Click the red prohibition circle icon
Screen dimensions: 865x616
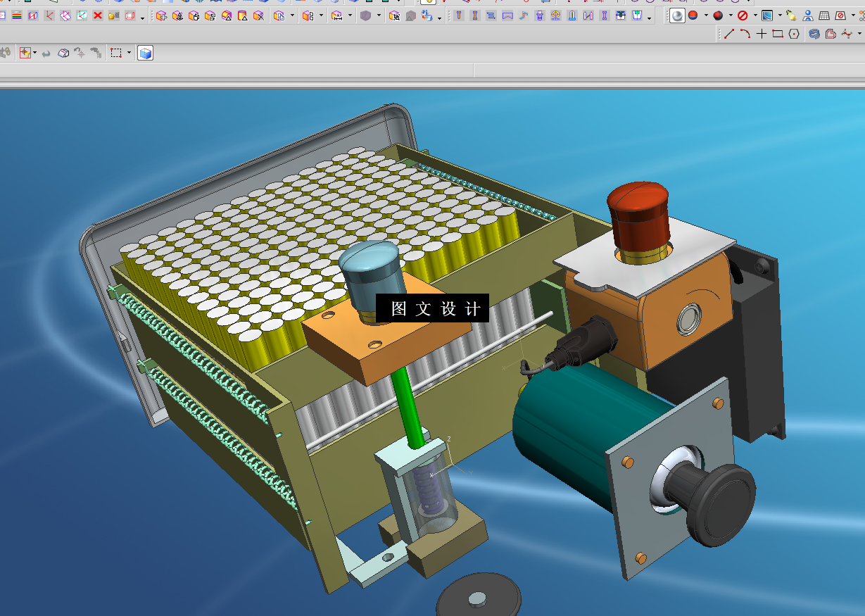pos(743,15)
